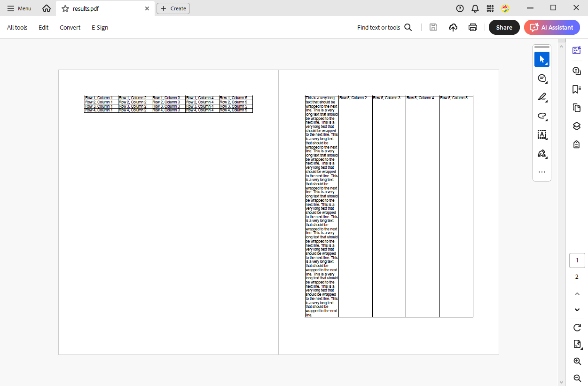The image size is (588, 386).
Task: Click cell 'Row 5, Column 3'
Action: 389,206
